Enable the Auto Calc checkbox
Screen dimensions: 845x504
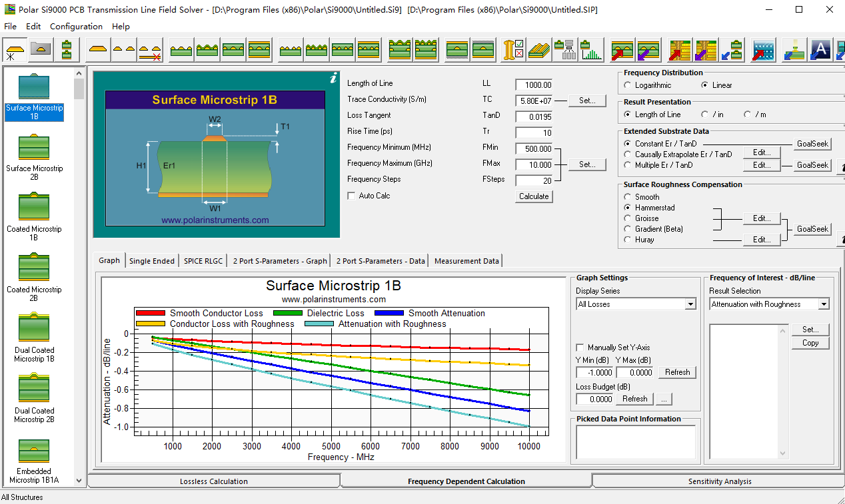tap(352, 196)
